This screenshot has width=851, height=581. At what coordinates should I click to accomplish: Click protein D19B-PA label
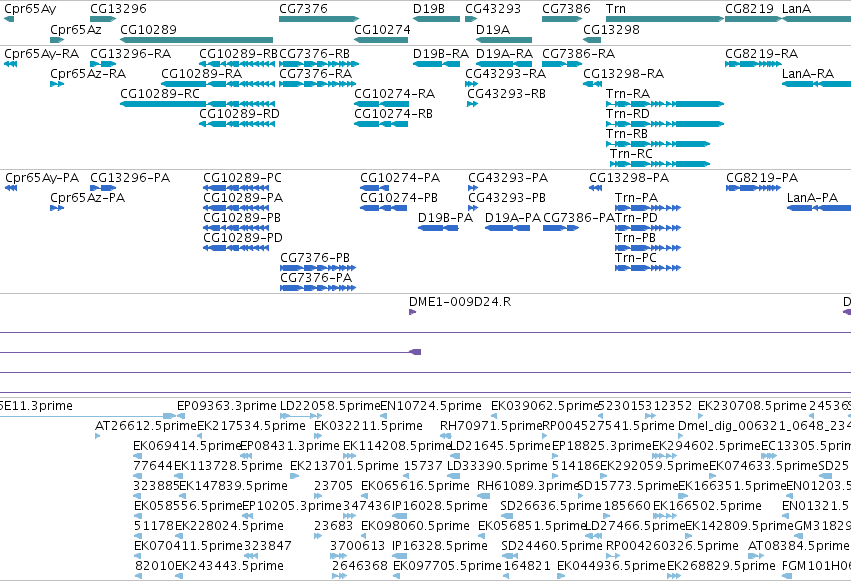[445, 218]
